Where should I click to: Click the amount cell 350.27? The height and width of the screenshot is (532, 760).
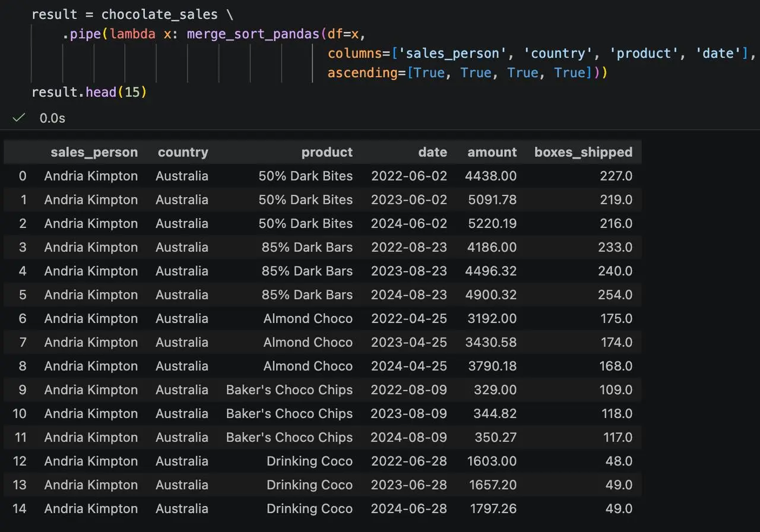pyautogui.click(x=495, y=437)
